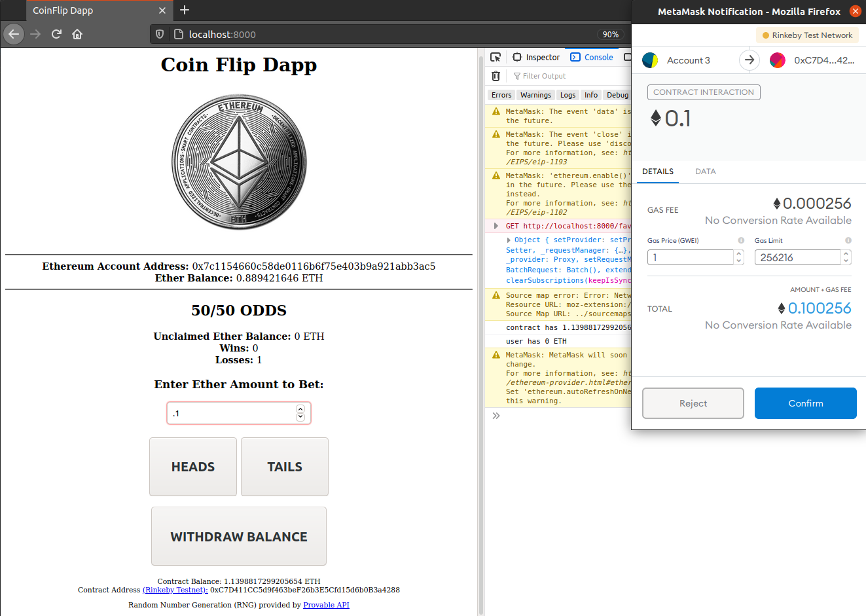
Task: Click the Ether Balance 0.889421646 ETH text
Action: click(x=239, y=278)
